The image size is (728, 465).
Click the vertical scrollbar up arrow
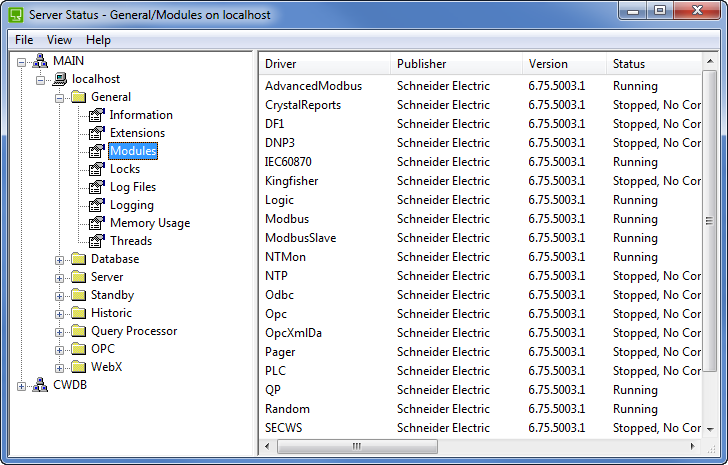(710, 61)
